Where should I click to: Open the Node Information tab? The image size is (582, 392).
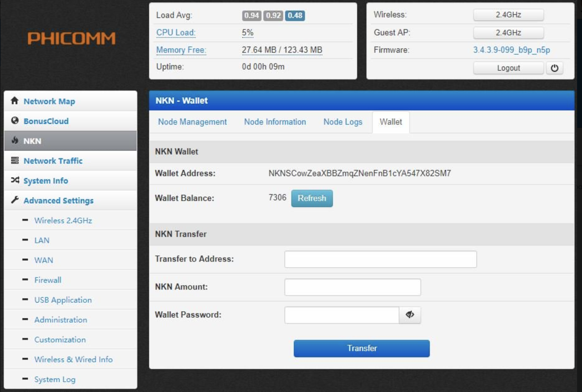click(x=275, y=122)
